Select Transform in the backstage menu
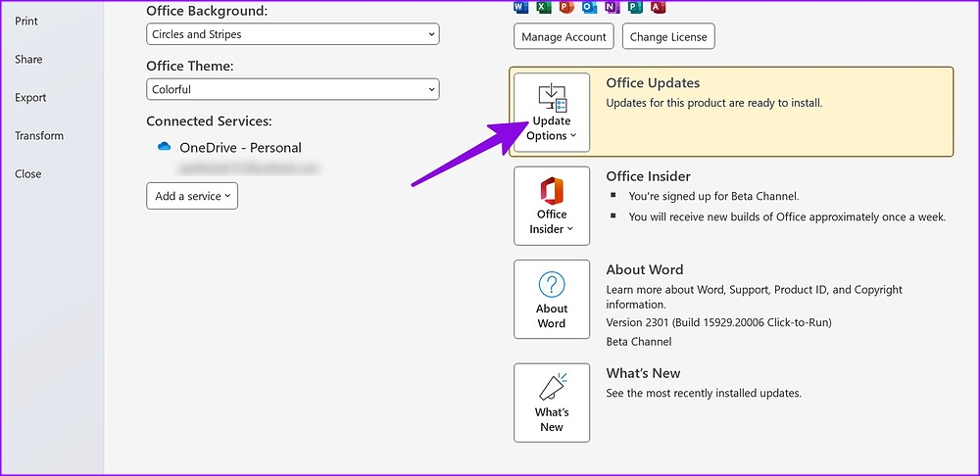This screenshot has width=980, height=476. point(39,135)
